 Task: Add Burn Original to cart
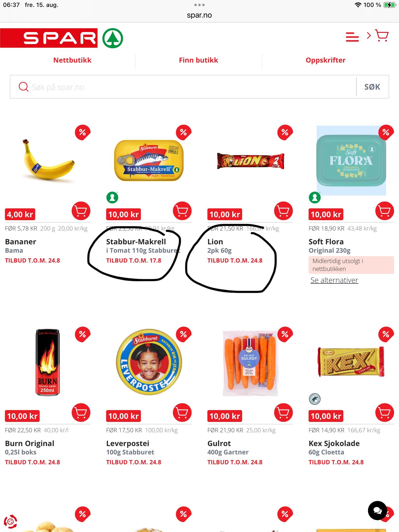[x=81, y=413]
